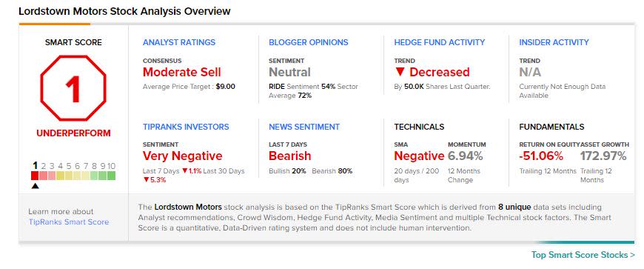Open Hedge Fund Activity heading

pyautogui.click(x=440, y=42)
